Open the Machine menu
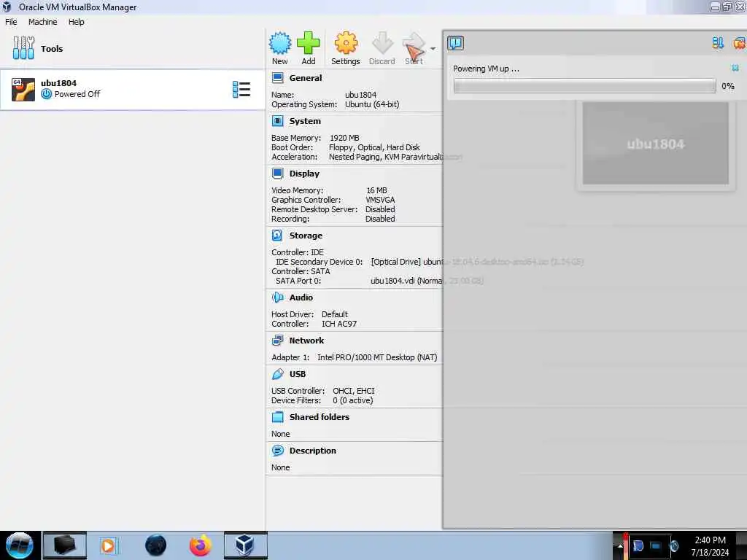This screenshot has width=747, height=560. (42, 22)
